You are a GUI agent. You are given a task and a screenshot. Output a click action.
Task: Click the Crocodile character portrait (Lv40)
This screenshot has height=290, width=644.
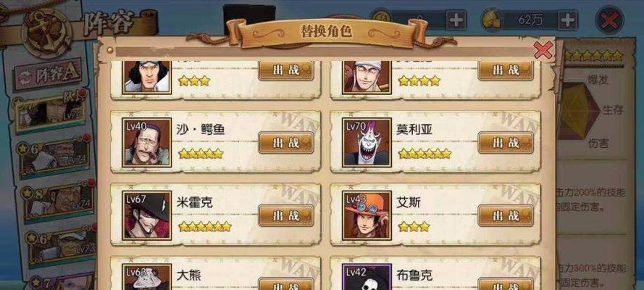(146, 143)
